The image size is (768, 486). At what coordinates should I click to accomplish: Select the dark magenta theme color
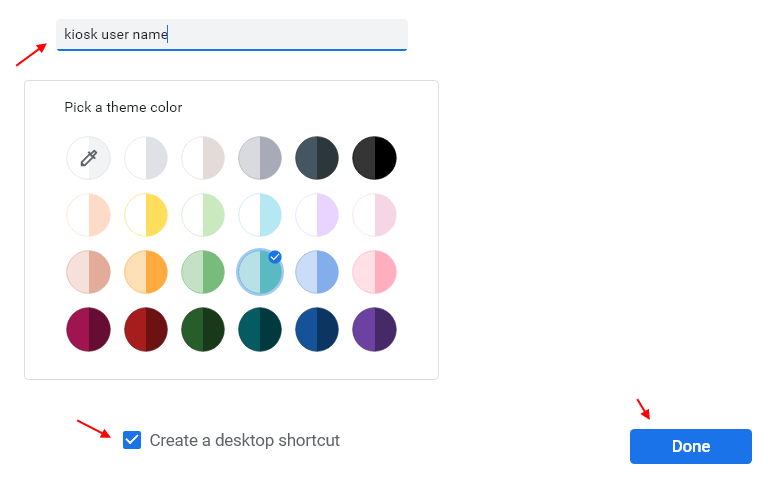pyautogui.click(x=89, y=329)
